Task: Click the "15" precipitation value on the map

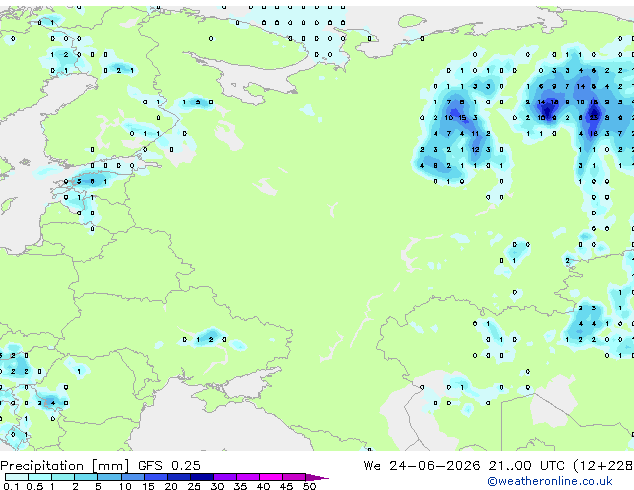Action: point(462,118)
